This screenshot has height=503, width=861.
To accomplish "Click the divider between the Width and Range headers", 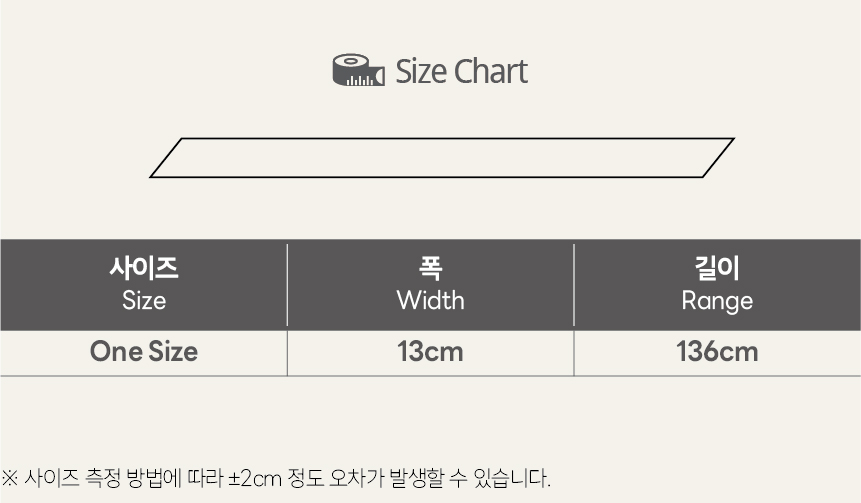I will click(574, 285).
